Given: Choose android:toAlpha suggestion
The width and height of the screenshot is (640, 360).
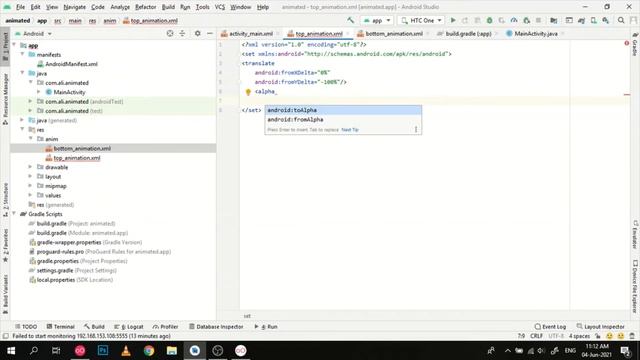Looking at the screenshot, I should [343, 110].
